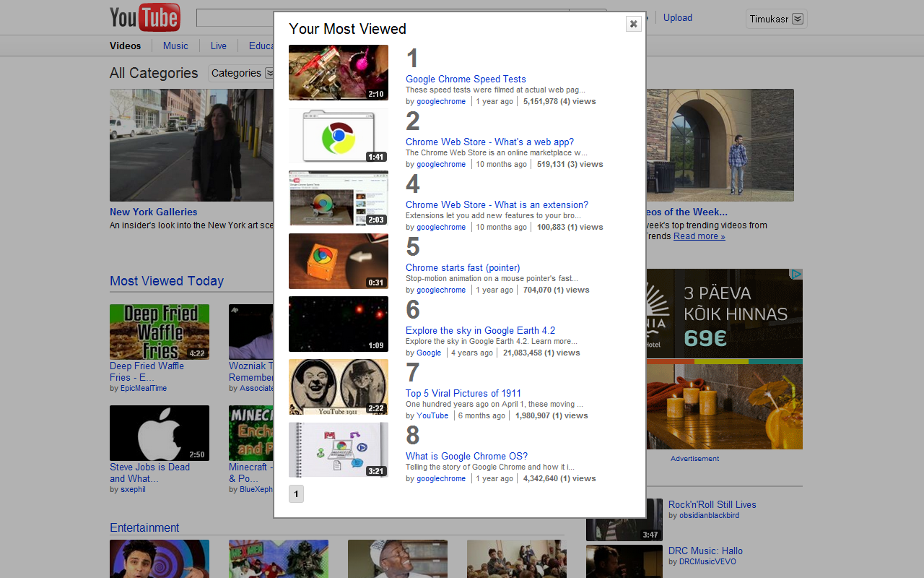Open the Timukasr account dropdown
The image size is (924, 578).
(x=776, y=19)
